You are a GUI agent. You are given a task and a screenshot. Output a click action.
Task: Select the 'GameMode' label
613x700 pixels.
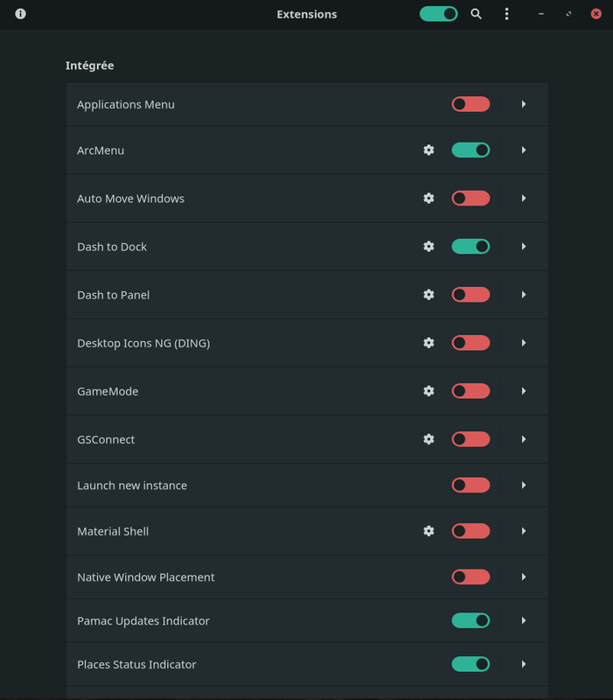tap(108, 391)
